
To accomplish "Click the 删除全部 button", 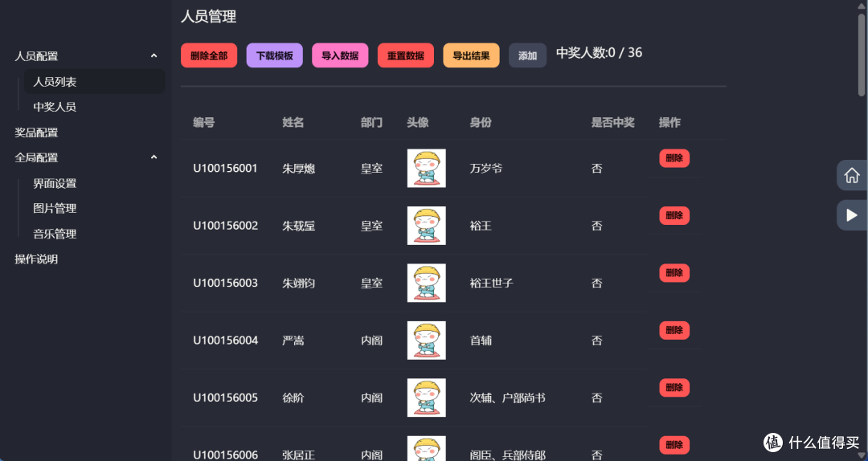I will [209, 55].
